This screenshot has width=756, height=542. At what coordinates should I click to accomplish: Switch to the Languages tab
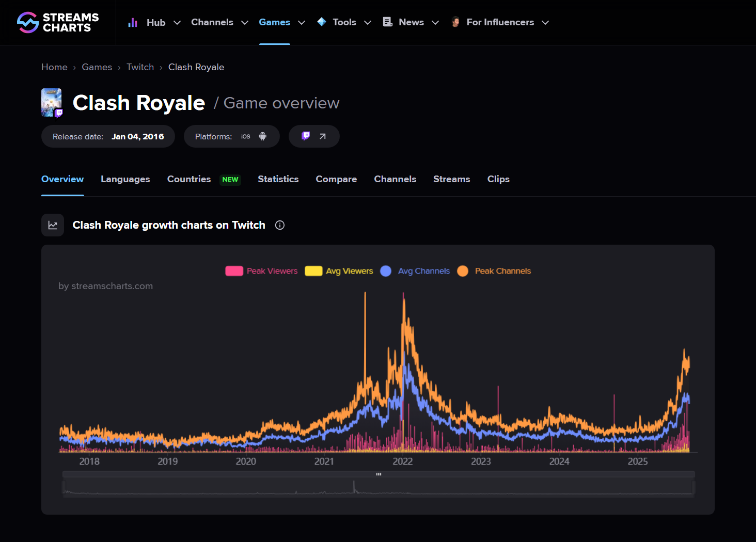pyautogui.click(x=125, y=179)
